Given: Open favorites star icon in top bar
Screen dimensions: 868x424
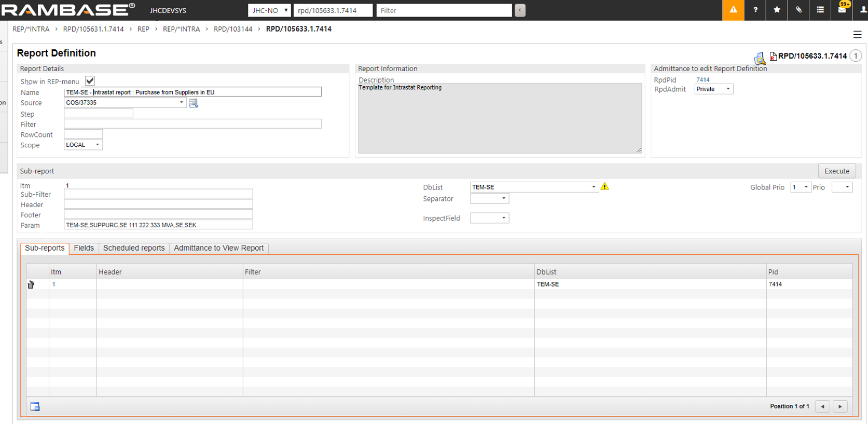Looking at the screenshot, I should click(x=777, y=10).
